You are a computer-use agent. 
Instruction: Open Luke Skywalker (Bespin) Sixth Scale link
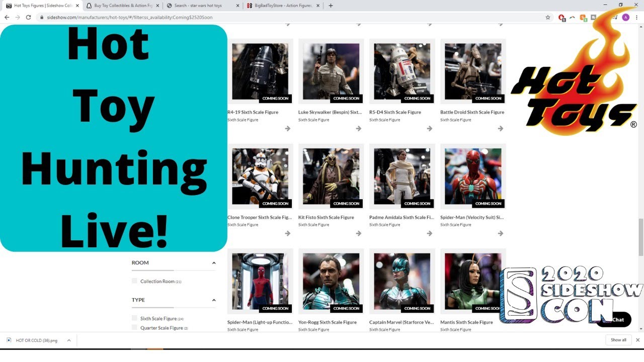point(330,112)
